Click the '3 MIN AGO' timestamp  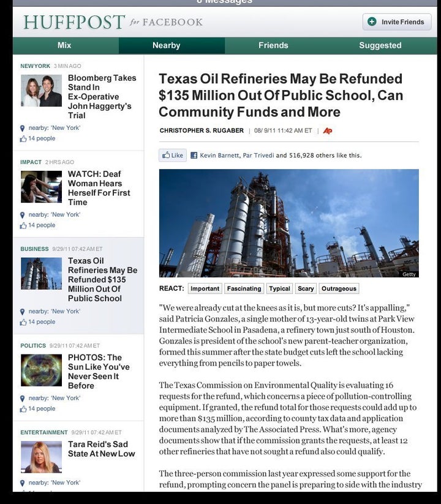click(67, 66)
